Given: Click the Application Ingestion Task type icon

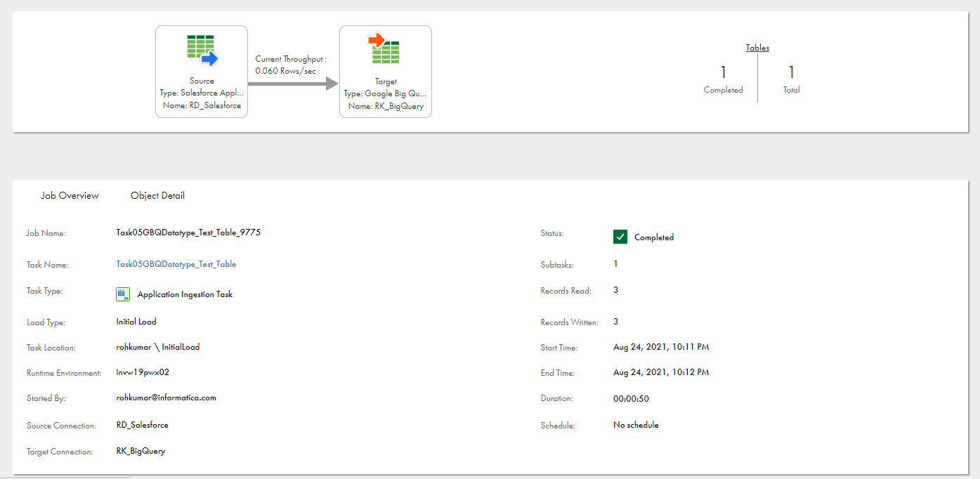Looking at the screenshot, I should click(x=123, y=294).
